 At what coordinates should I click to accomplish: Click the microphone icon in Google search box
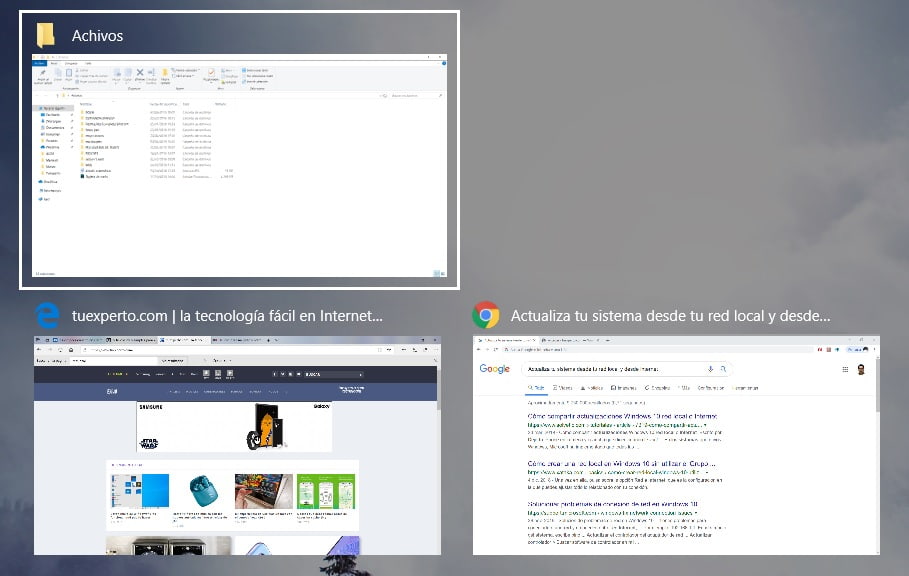pos(711,369)
